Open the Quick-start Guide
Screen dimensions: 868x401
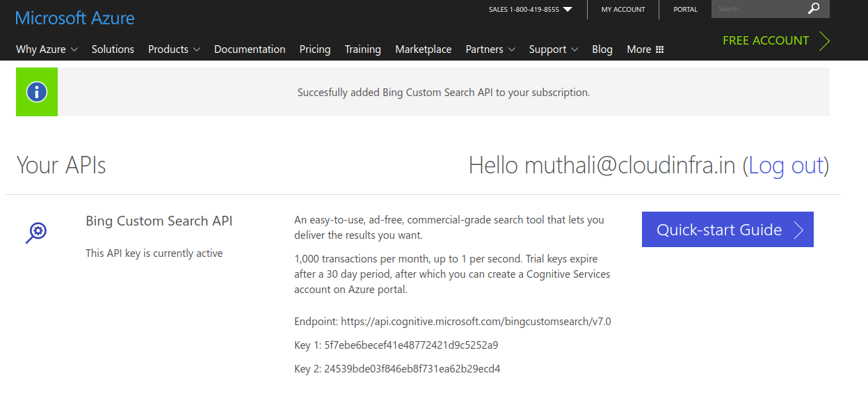click(728, 229)
